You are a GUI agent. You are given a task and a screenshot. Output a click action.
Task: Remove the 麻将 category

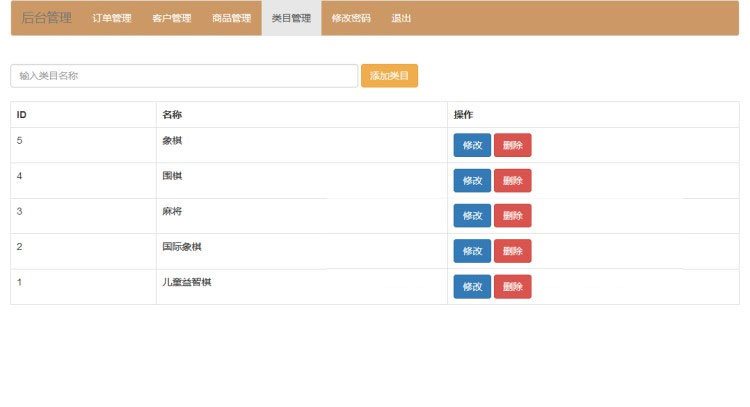[x=512, y=215]
